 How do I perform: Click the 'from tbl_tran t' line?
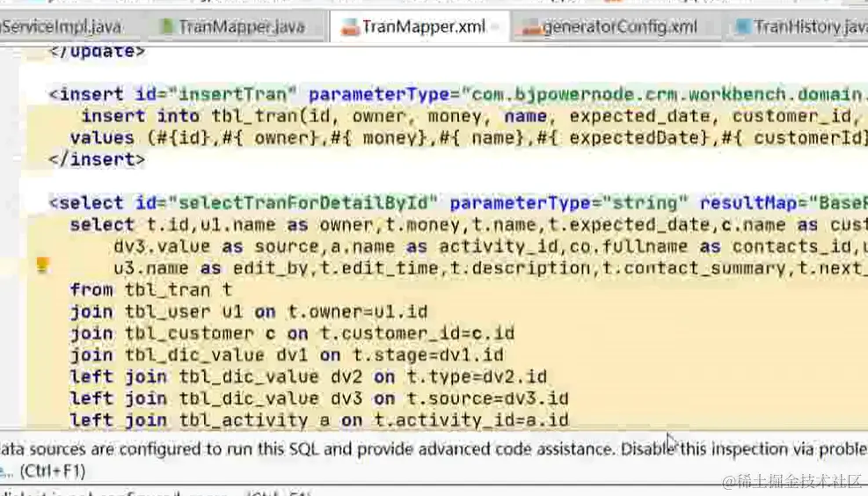point(151,290)
